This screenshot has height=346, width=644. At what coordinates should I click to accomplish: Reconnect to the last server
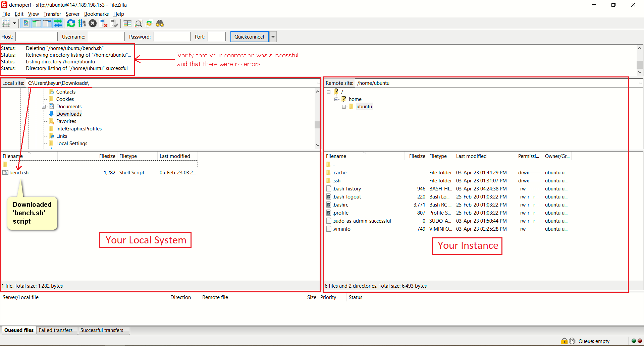[115, 23]
